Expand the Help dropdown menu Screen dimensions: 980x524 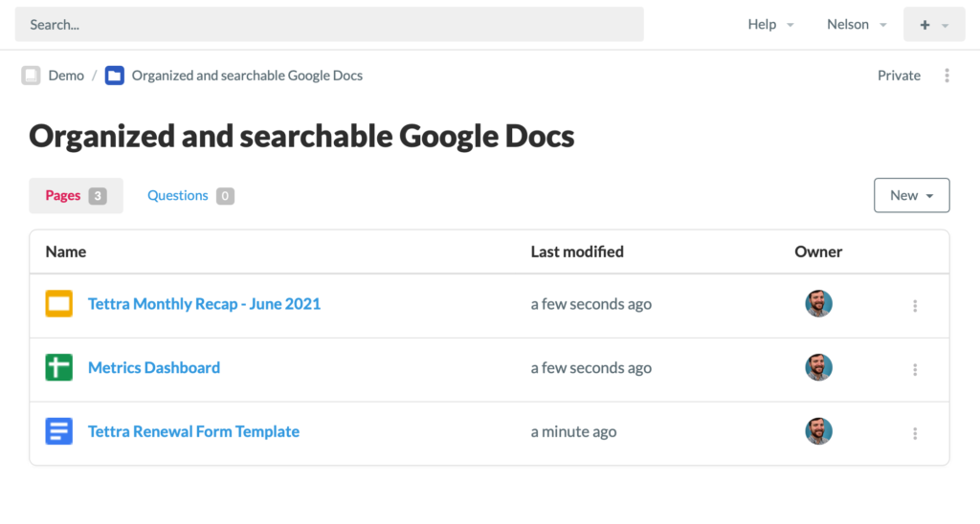tap(770, 25)
